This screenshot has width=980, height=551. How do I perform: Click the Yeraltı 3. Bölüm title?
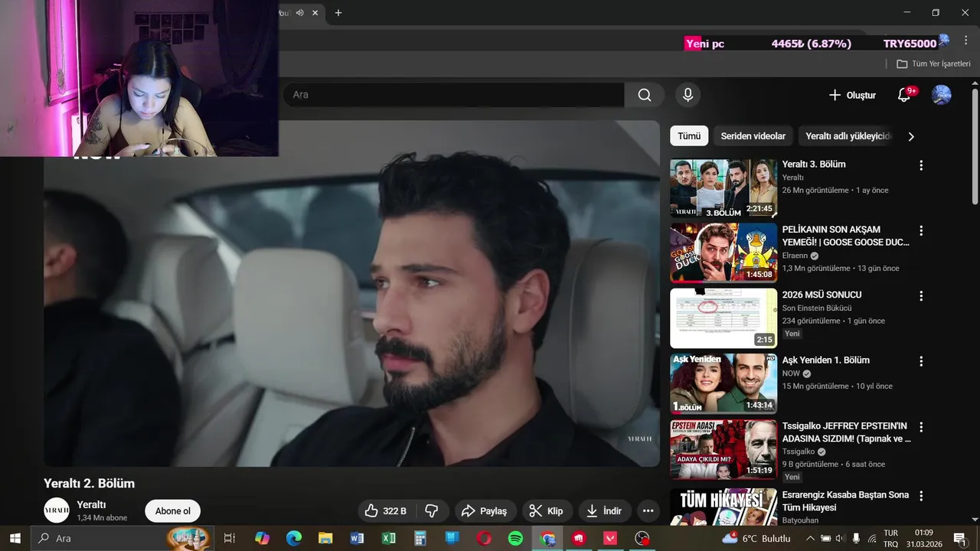[814, 165]
